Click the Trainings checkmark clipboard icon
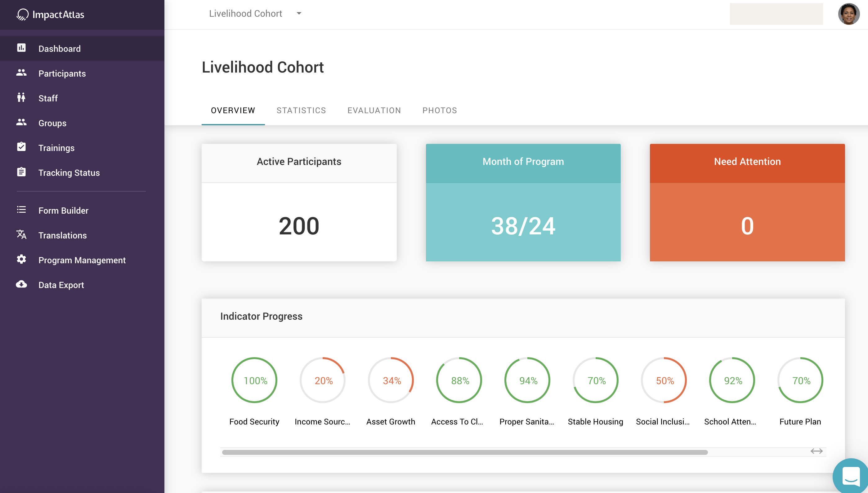Image resolution: width=868 pixels, height=493 pixels. (x=21, y=147)
